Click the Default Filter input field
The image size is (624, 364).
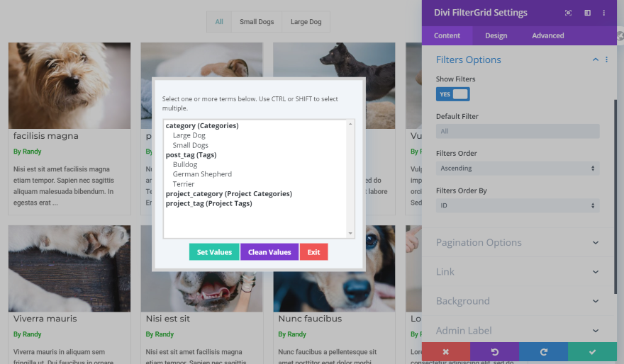point(518,131)
